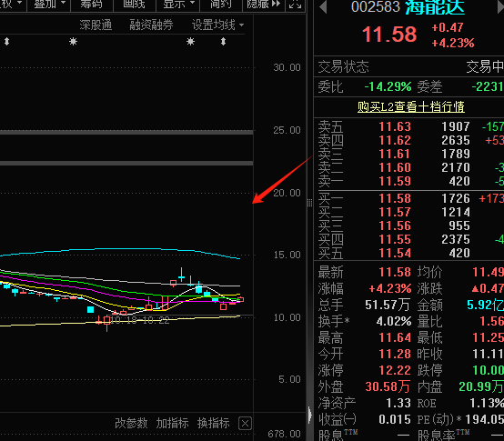The image size is (504, 441).
Task: Click the 收益(一) value 0.015
Action: click(x=395, y=419)
